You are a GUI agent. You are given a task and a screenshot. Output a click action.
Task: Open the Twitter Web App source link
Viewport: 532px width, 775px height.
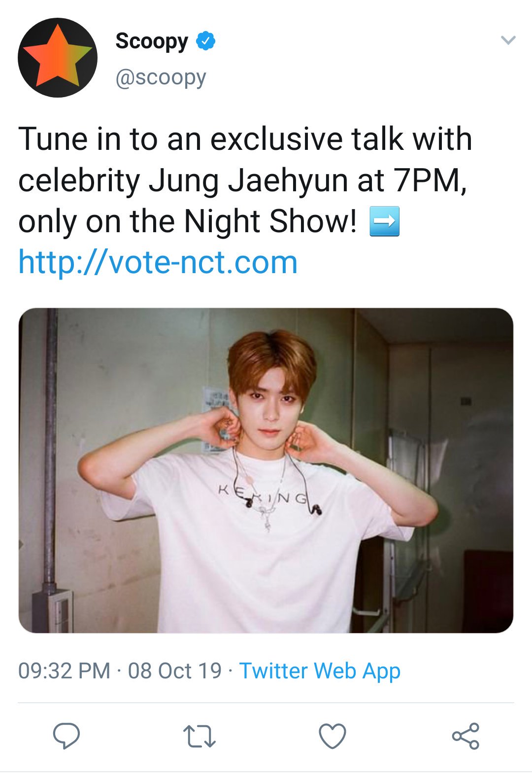tap(320, 671)
